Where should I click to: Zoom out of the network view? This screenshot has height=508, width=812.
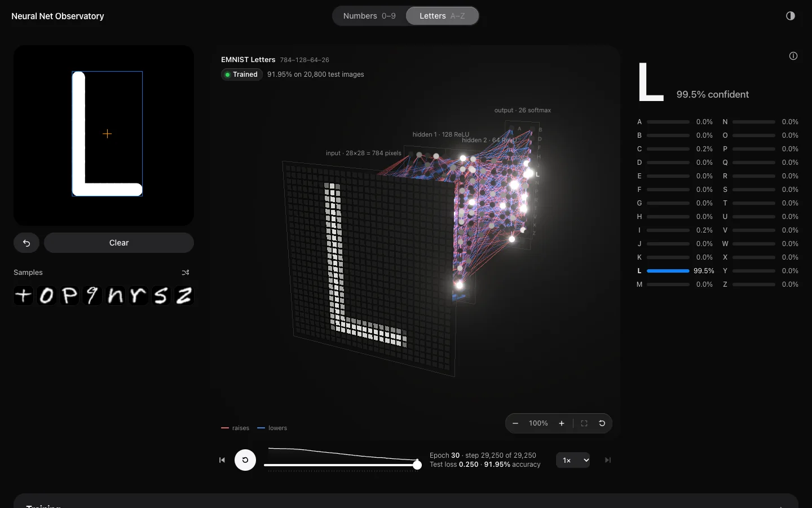(x=515, y=423)
